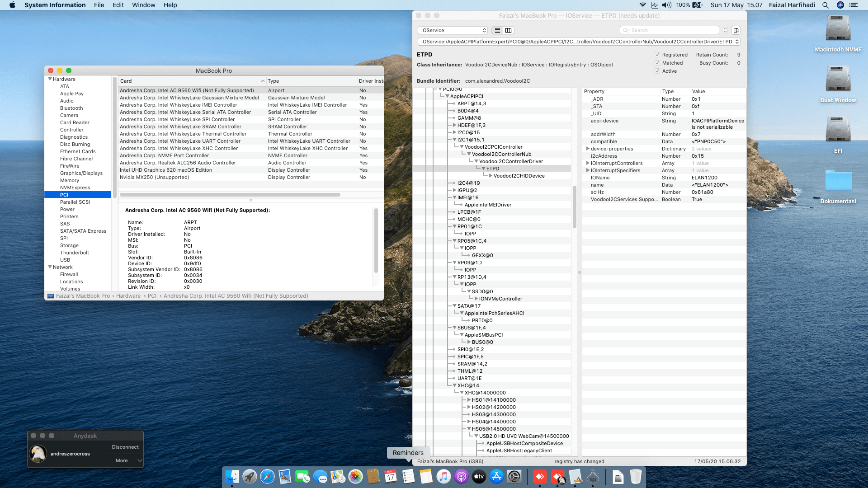
Task: Focus the Search field in IORegistryExplorer
Action: pyautogui.click(x=670, y=30)
